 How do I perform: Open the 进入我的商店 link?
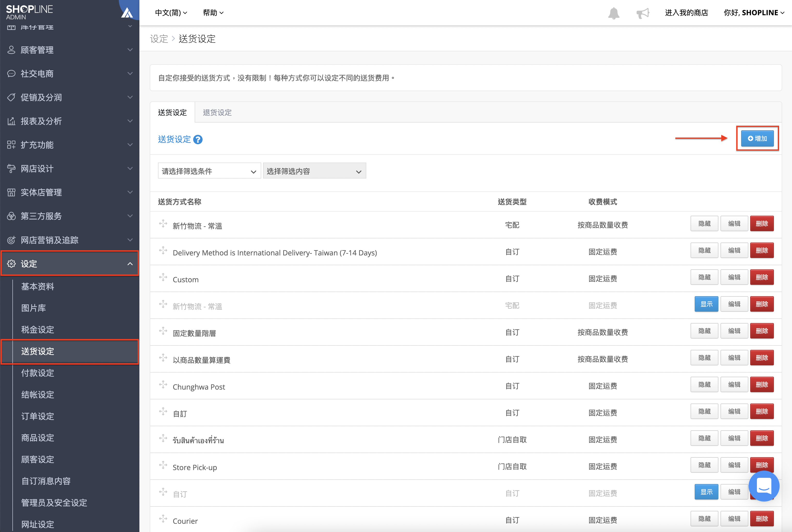(686, 13)
